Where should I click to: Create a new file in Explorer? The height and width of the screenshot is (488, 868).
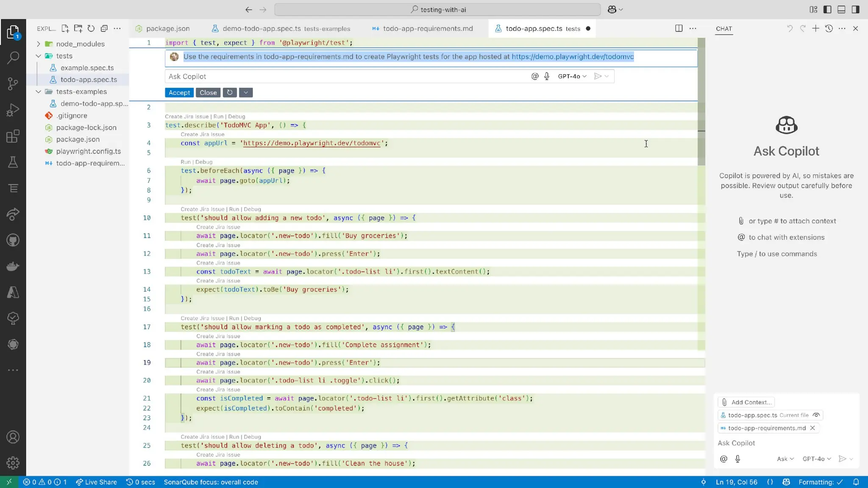(65, 28)
